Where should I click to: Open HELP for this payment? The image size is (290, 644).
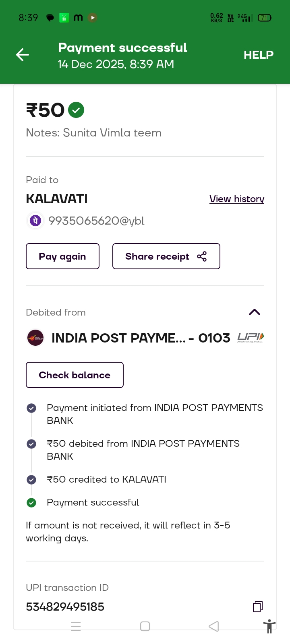coord(258,55)
